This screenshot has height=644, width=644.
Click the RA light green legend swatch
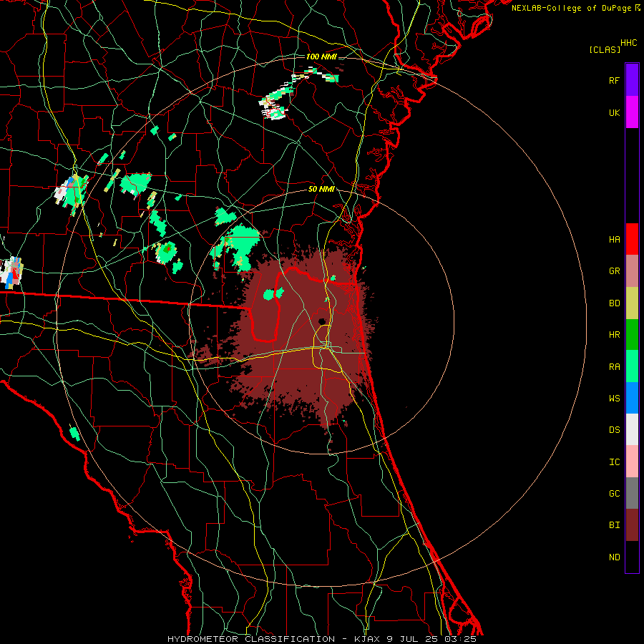coord(632,366)
